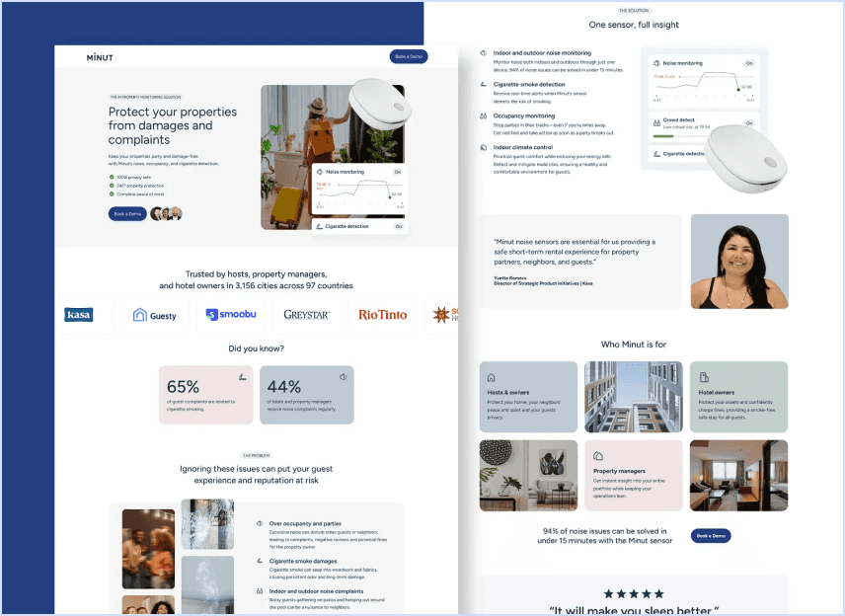The width and height of the screenshot is (845, 616).
Task: Toggle the Crowd detect On switch
Action: pos(749,122)
